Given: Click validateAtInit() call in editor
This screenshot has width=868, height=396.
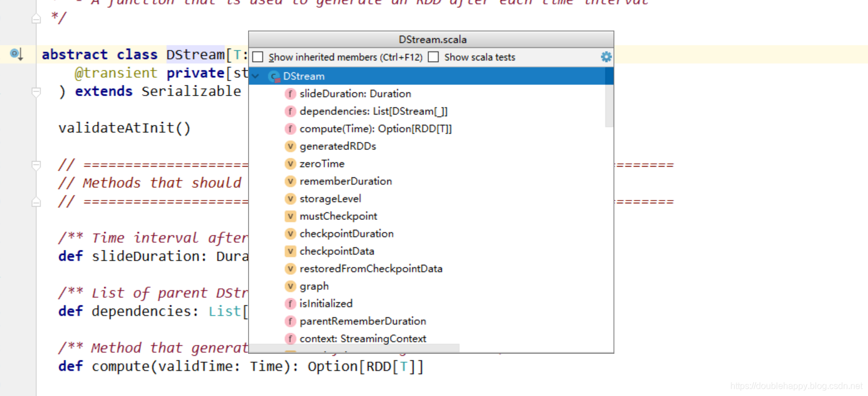Looking at the screenshot, I should point(124,128).
